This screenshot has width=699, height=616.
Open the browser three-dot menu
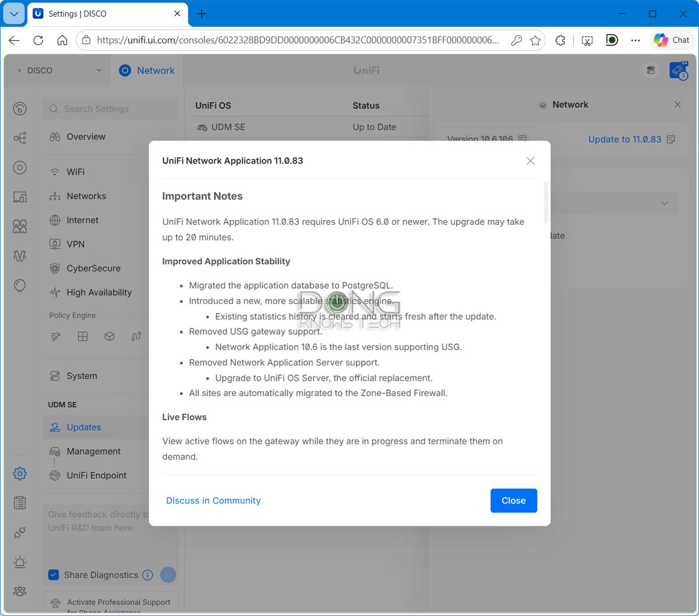pos(636,40)
